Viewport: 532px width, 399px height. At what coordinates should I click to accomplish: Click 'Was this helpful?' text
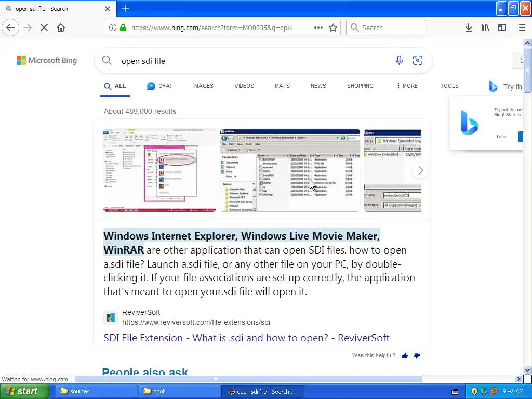click(x=374, y=355)
